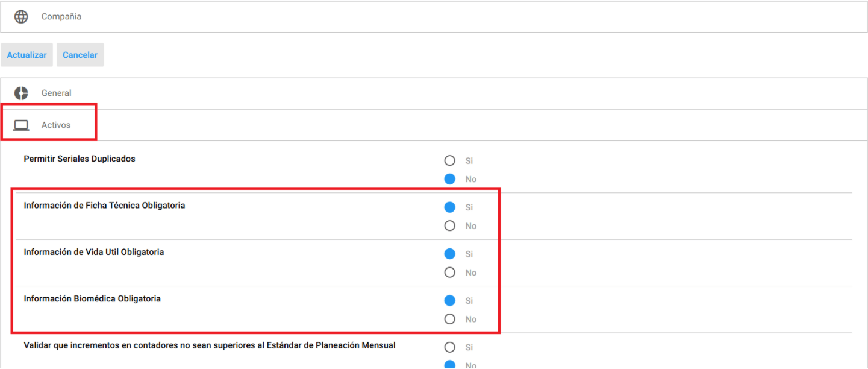Select No for Permitir Seriales Duplicados
The width and height of the screenshot is (868, 369).
(449, 179)
